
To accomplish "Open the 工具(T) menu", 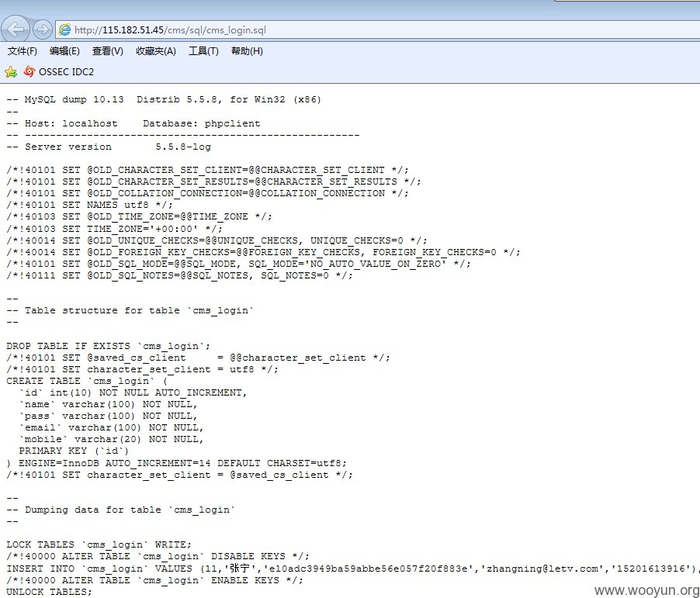I will (x=203, y=51).
